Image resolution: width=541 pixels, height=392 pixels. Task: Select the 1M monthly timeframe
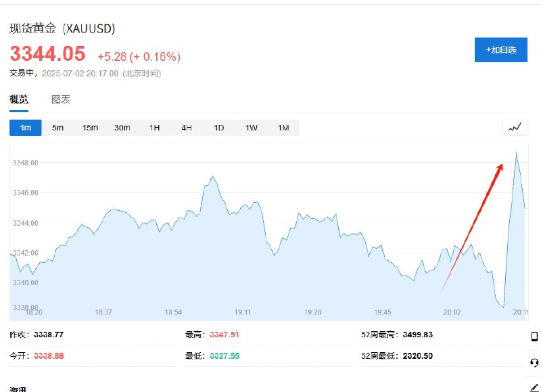pos(283,128)
